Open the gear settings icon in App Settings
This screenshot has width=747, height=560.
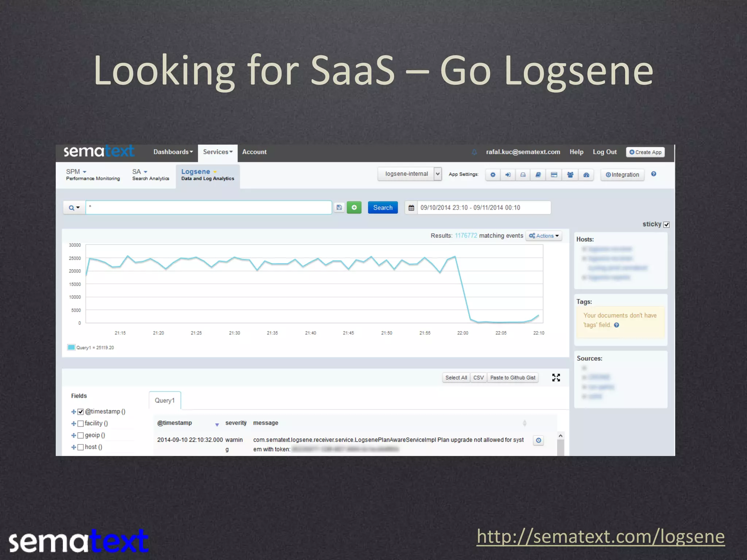point(493,175)
